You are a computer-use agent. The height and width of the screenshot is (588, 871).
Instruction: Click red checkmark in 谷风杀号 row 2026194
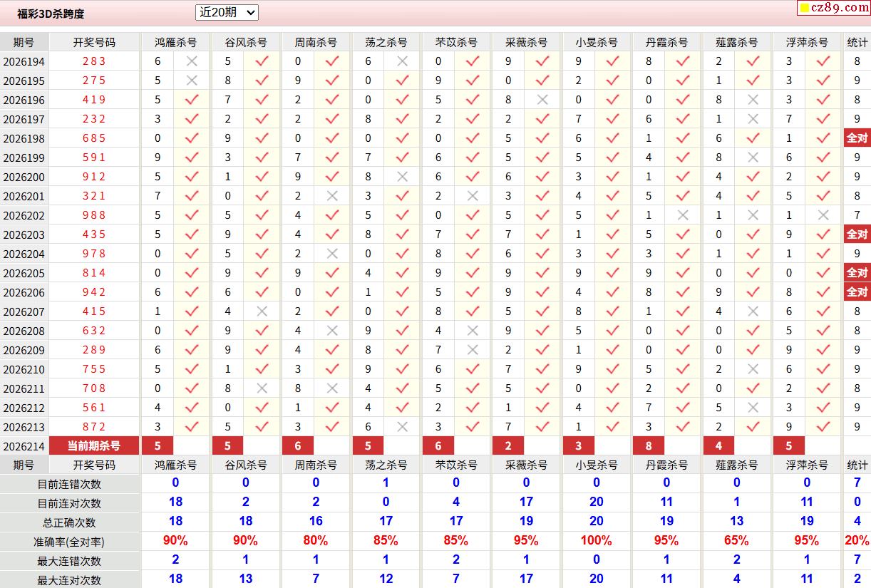(x=262, y=61)
